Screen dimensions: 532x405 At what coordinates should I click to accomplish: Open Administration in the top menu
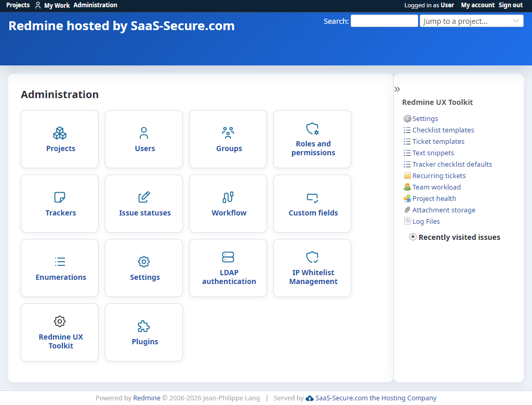click(96, 5)
